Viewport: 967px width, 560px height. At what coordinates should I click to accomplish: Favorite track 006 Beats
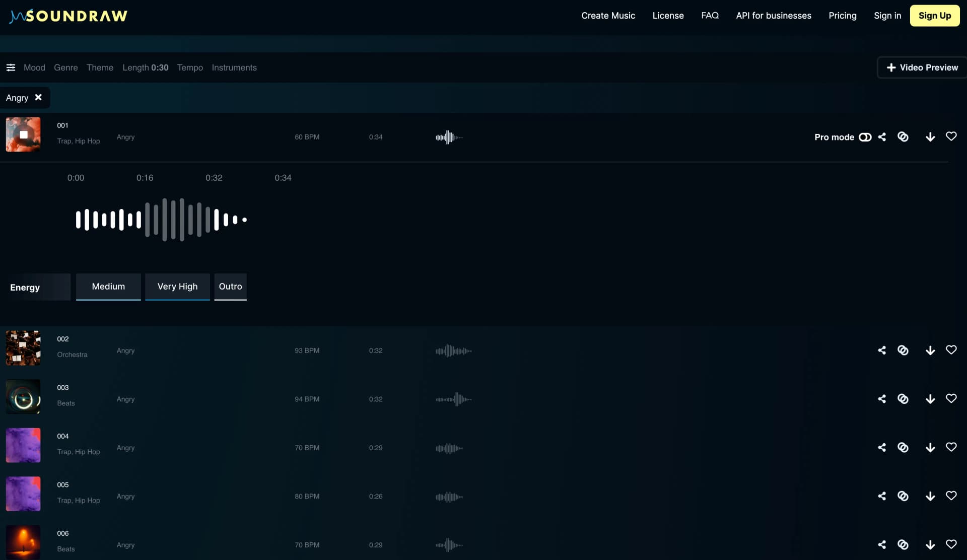952,544
